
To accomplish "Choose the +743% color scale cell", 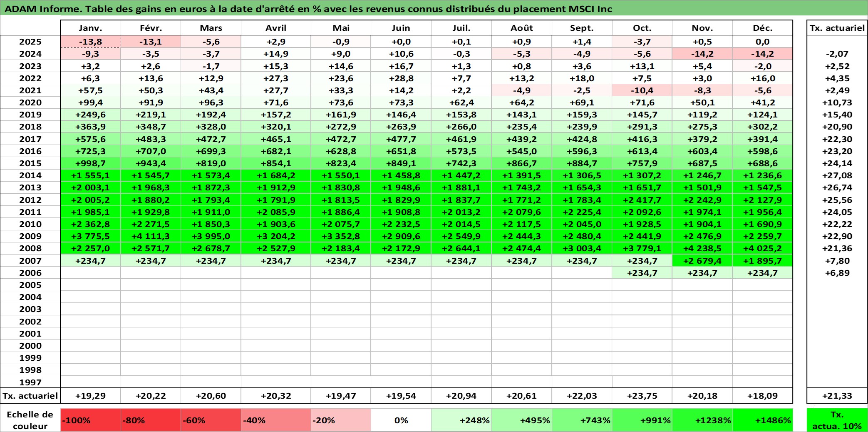I will pyautogui.click(x=582, y=420).
